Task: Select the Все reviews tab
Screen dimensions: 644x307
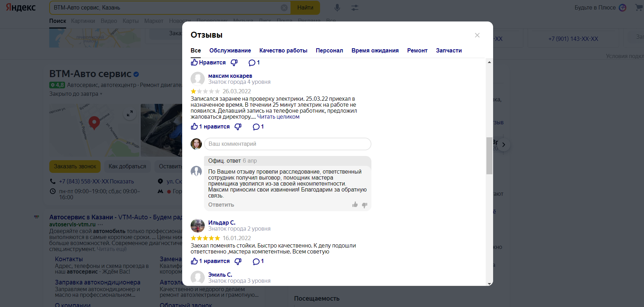Action: pos(196,51)
